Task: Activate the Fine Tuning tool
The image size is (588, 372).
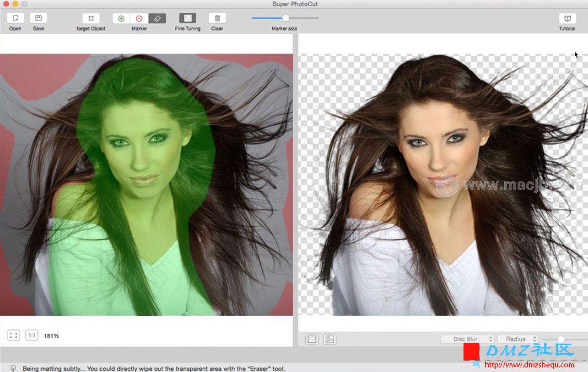Action: (x=188, y=18)
